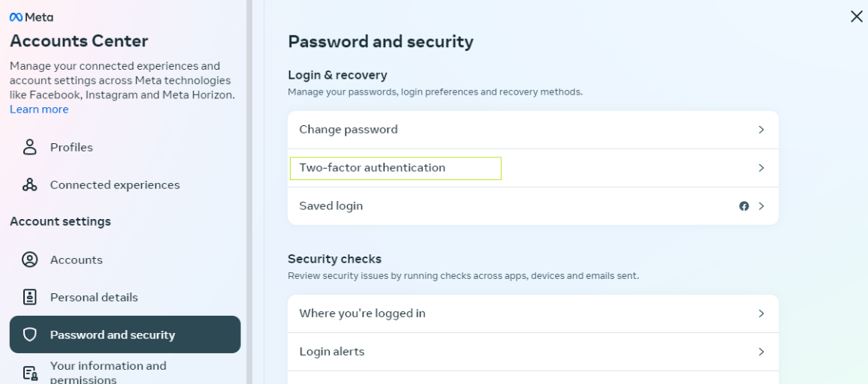This screenshot has height=384, width=868.
Task: Click the Password and security shield icon
Action: pos(30,334)
